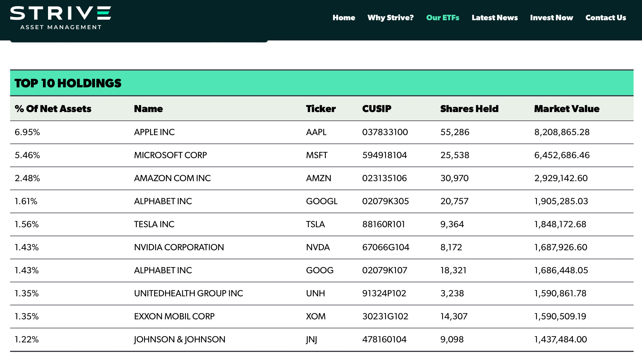Select MICROSOFT CORP name cell
This screenshot has height=364, width=642.
(170, 155)
